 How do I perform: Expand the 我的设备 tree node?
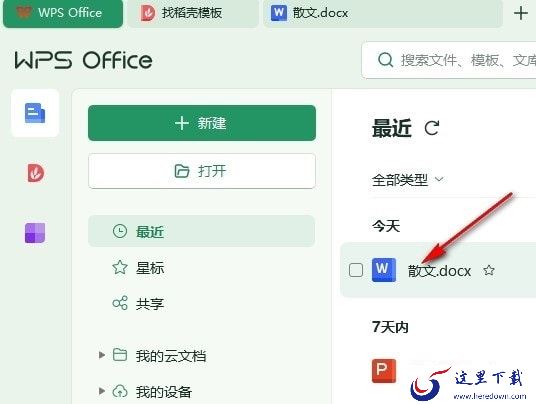coord(102,391)
